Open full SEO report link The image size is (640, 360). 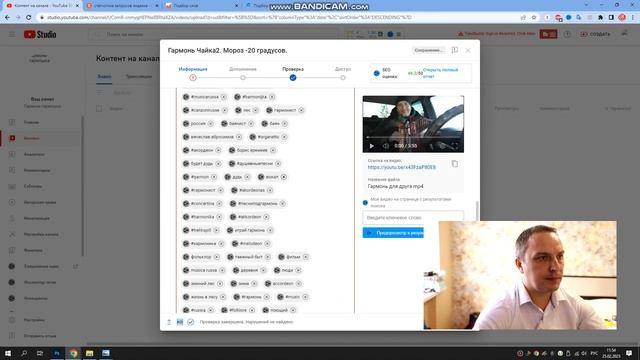click(x=440, y=73)
